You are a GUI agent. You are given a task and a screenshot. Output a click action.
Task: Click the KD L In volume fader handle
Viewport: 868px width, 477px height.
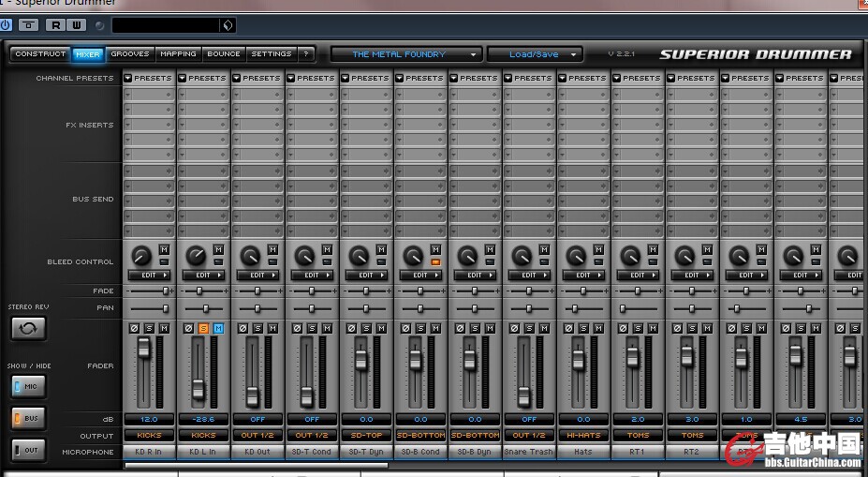tap(199, 389)
